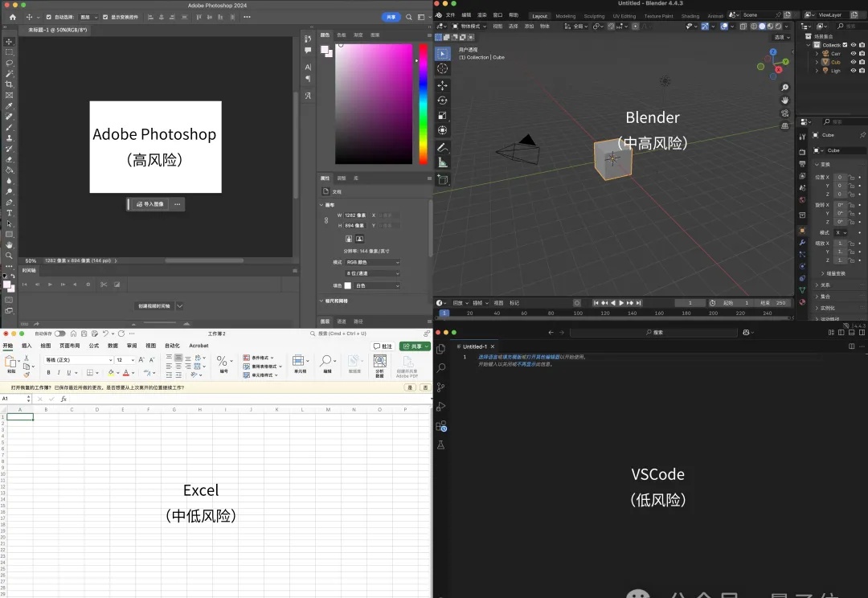Viewport: 868px width, 598px height.
Task: Hide the Camera object in Blender outliner
Action: point(853,54)
